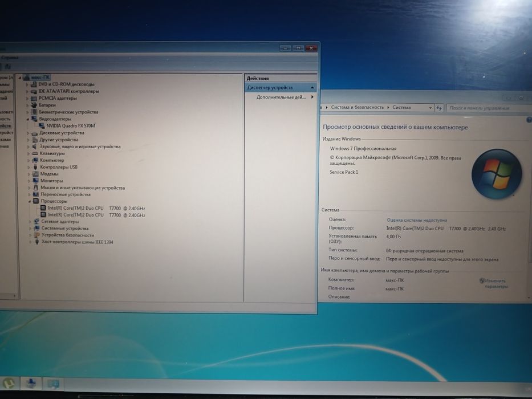Click the Батареи battery icon
532x399 pixels.
coord(34,105)
